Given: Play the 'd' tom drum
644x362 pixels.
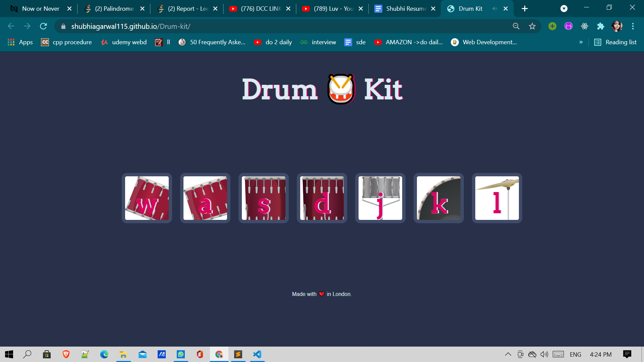Looking at the screenshot, I should [322, 198].
